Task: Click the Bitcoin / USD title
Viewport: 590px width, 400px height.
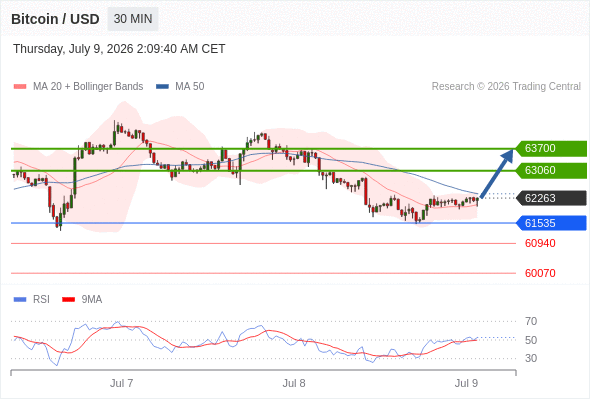Action: pos(55,19)
